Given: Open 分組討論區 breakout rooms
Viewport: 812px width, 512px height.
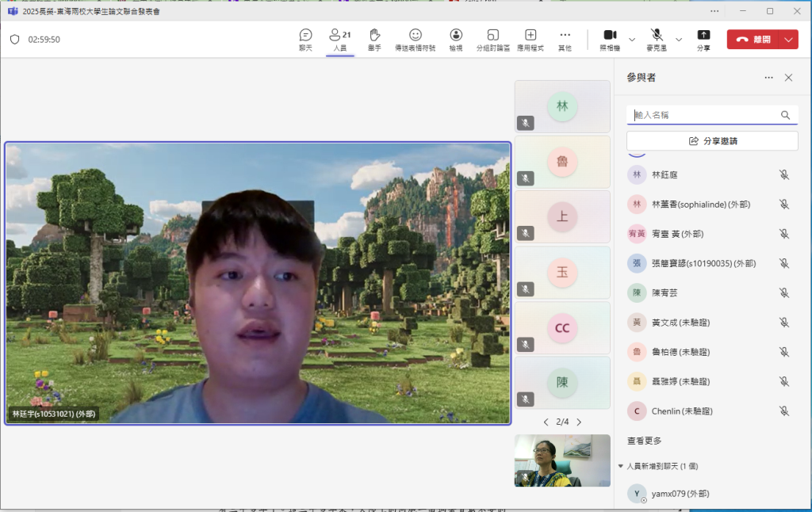Looking at the screenshot, I should tap(492, 40).
